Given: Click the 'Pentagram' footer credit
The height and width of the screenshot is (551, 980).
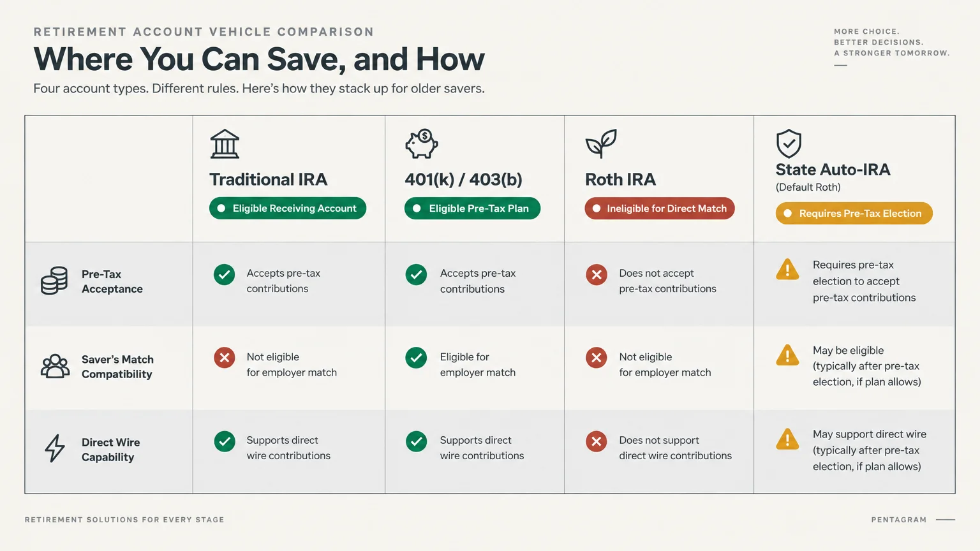Looking at the screenshot, I should coord(899,520).
